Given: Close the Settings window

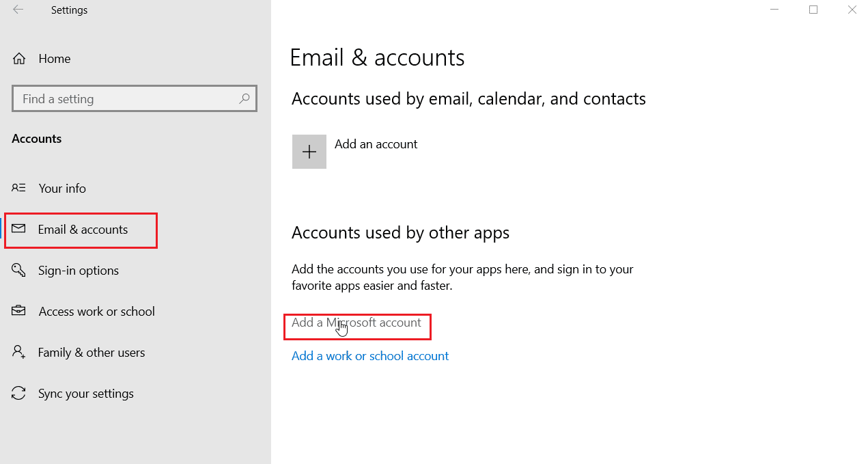Looking at the screenshot, I should [x=852, y=10].
